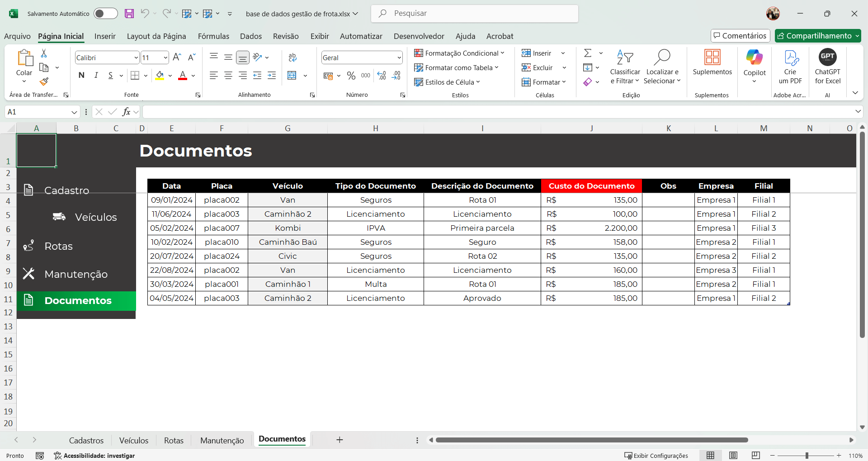Open Suplementos add-ins icon
868x461 pixels.
pyautogui.click(x=712, y=58)
